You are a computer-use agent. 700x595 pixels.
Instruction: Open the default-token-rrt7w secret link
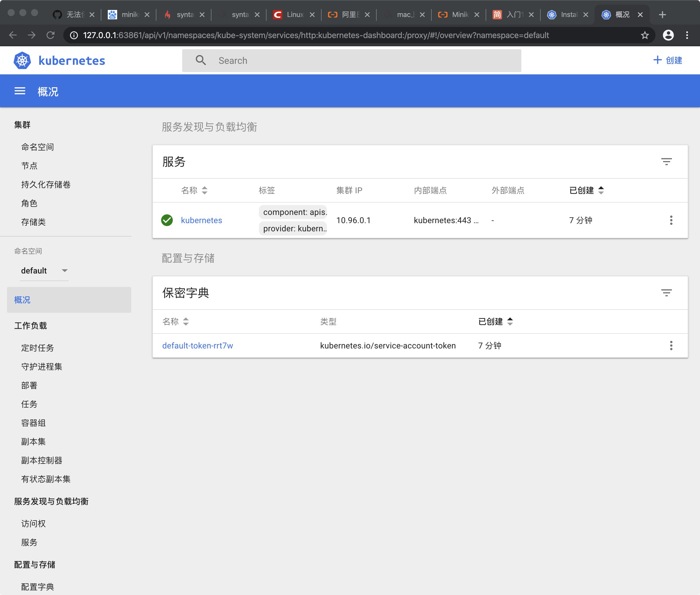click(x=197, y=346)
